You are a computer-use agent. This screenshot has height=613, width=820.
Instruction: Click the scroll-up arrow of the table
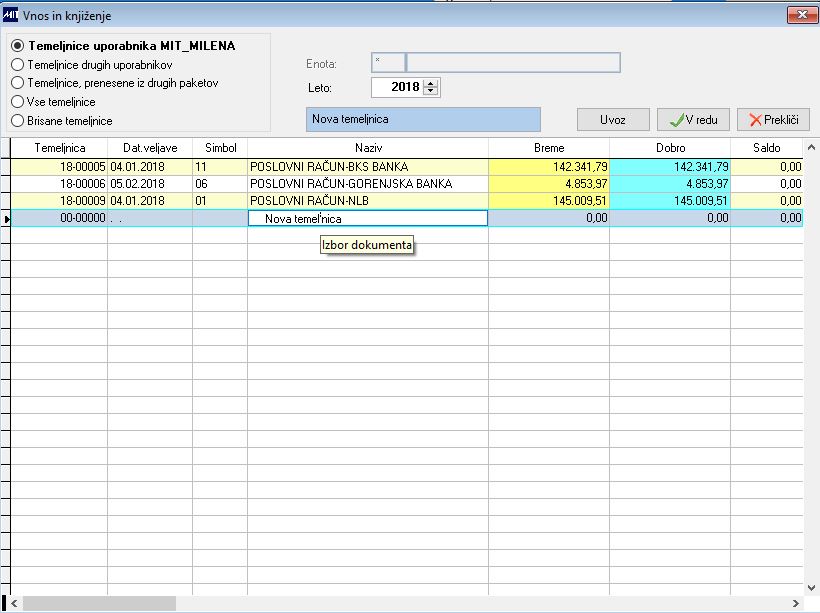coord(811,147)
